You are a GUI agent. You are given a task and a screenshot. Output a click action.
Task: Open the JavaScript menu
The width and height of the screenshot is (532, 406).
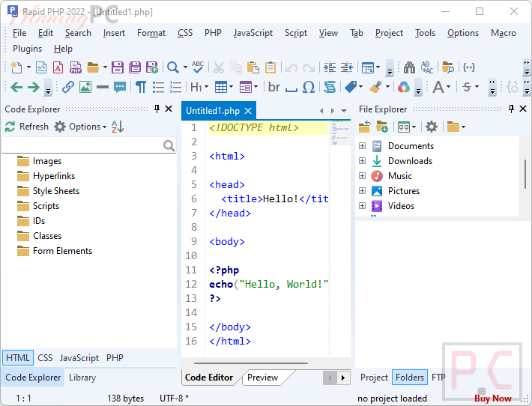click(x=253, y=33)
